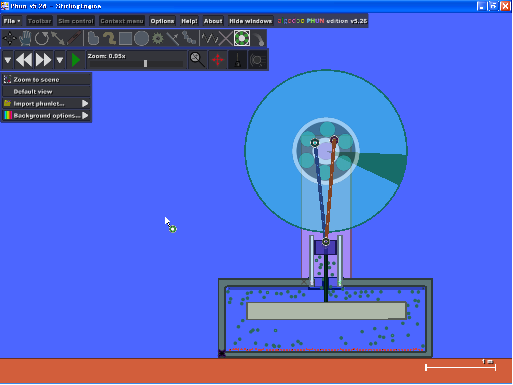The height and width of the screenshot is (385, 513).
Task: Choose Zoom to scene
Action: point(46,80)
